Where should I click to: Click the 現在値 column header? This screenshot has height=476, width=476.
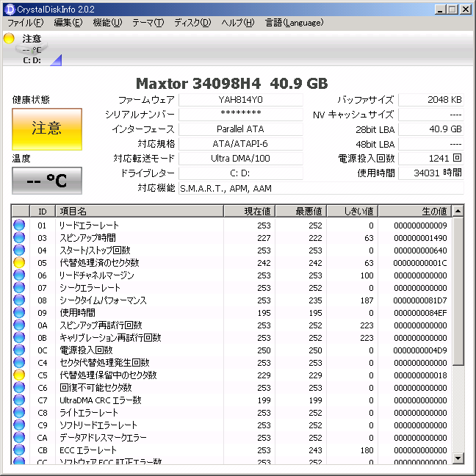249,211
